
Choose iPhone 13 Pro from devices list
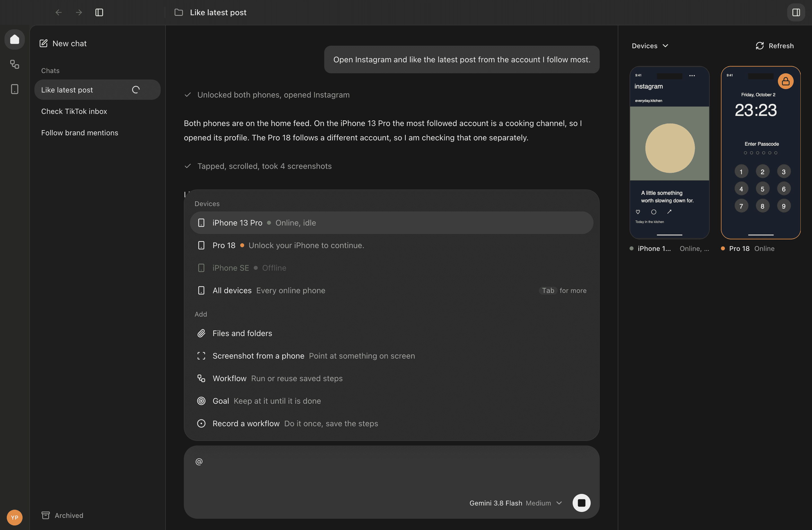391,223
